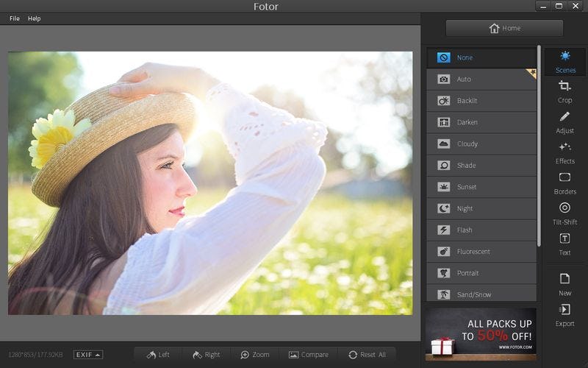Viewport: 588px width, 368px height.
Task: Open the Help menu
Action: point(35,18)
